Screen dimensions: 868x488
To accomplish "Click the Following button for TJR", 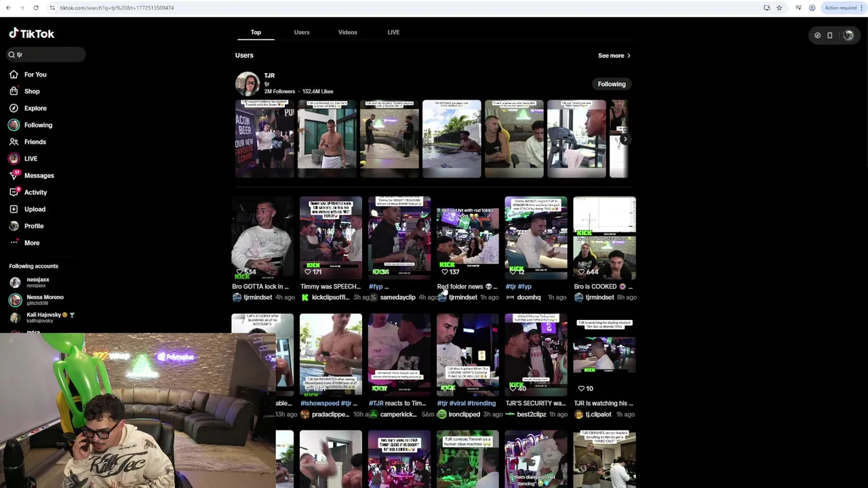I will point(612,84).
